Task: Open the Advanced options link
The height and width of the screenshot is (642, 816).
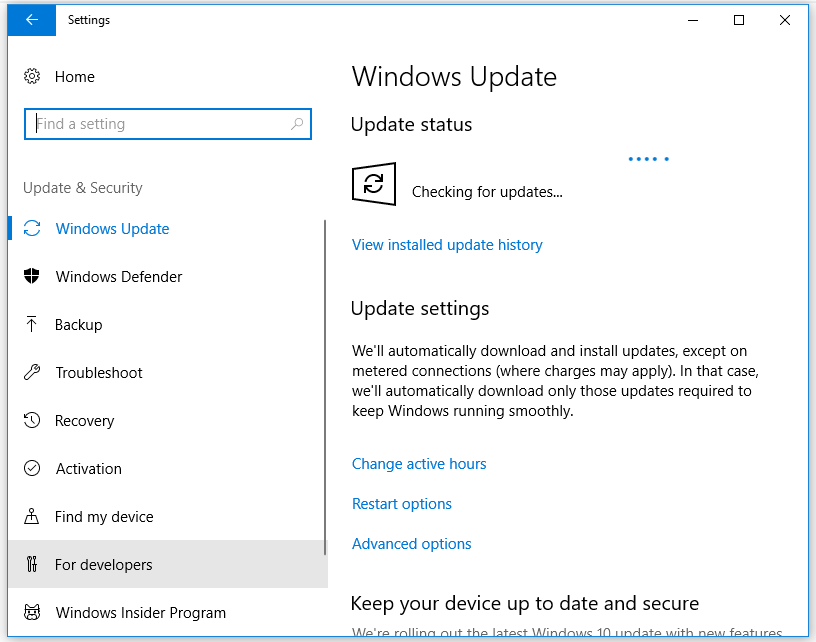Action: (x=412, y=544)
